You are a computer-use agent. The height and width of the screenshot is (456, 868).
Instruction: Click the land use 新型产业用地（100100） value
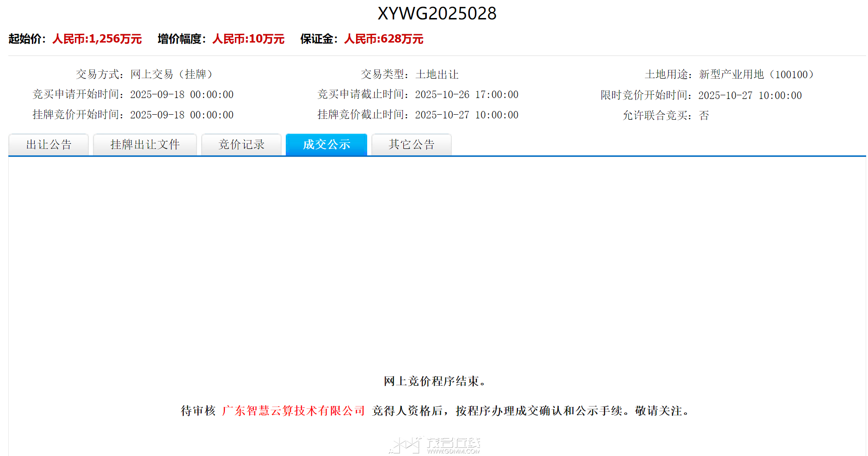(756, 74)
